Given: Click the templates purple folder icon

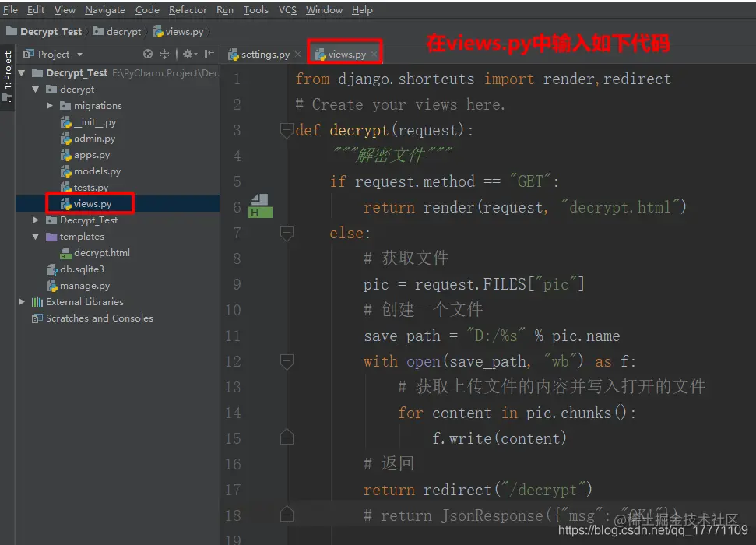Looking at the screenshot, I should [x=51, y=237].
